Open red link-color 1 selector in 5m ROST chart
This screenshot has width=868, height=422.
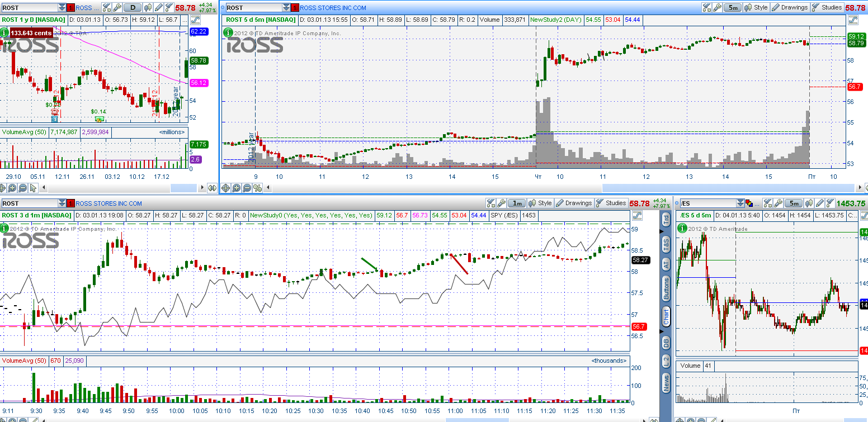click(294, 8)
